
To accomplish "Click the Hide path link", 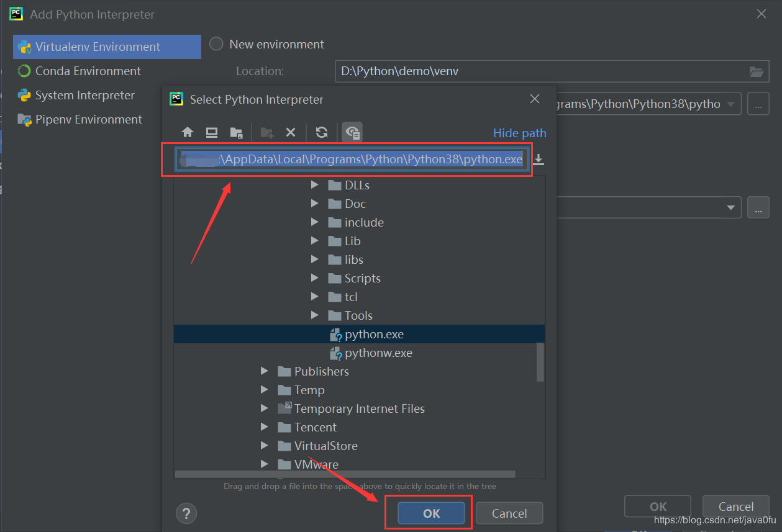I will pos(519,133).
